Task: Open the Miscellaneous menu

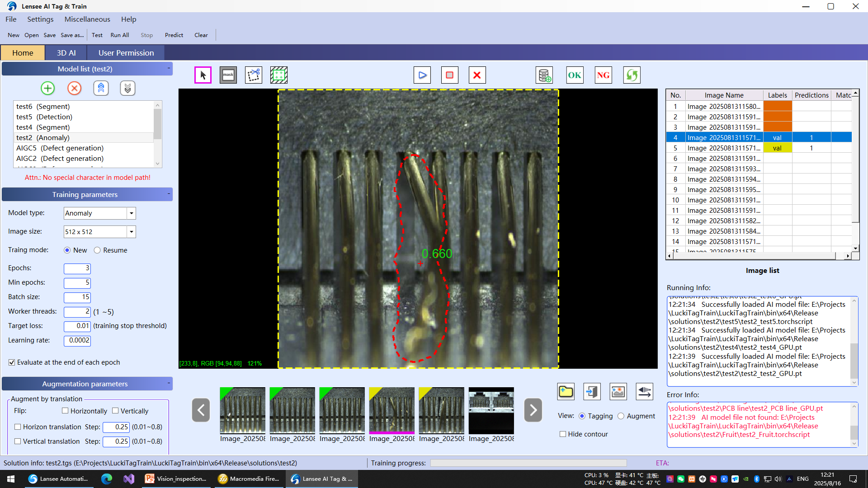Action: coord(87,19)
